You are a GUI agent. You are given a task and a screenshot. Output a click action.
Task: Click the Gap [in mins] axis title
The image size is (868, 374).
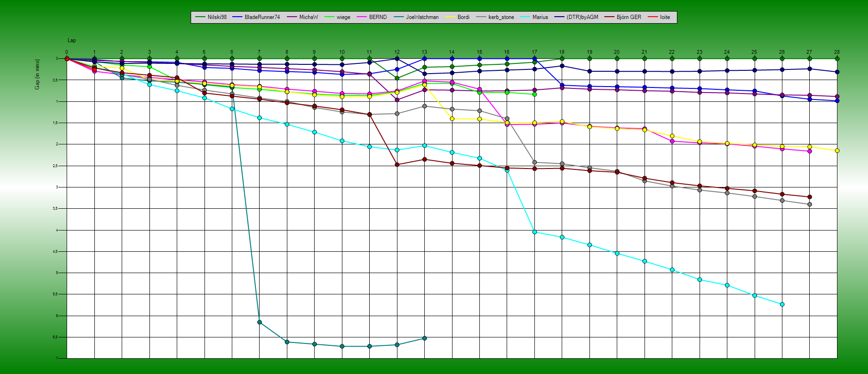point(37,74)
